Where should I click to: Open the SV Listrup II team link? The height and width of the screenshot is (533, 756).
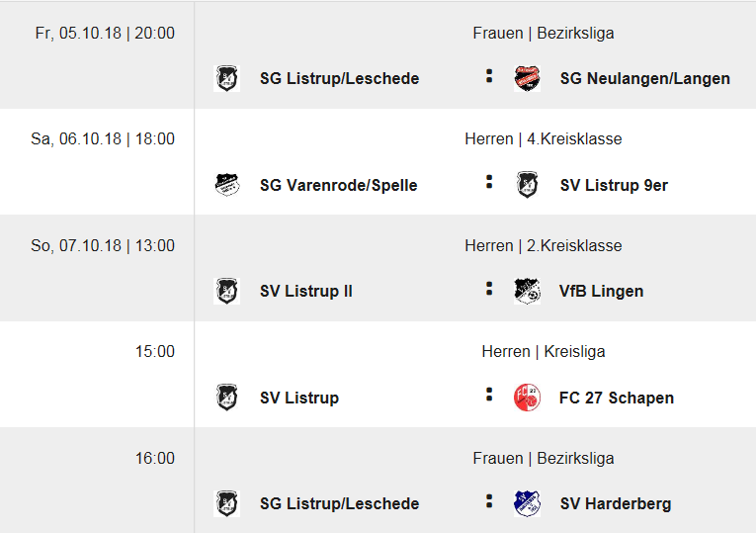click(x=305, y=291)
